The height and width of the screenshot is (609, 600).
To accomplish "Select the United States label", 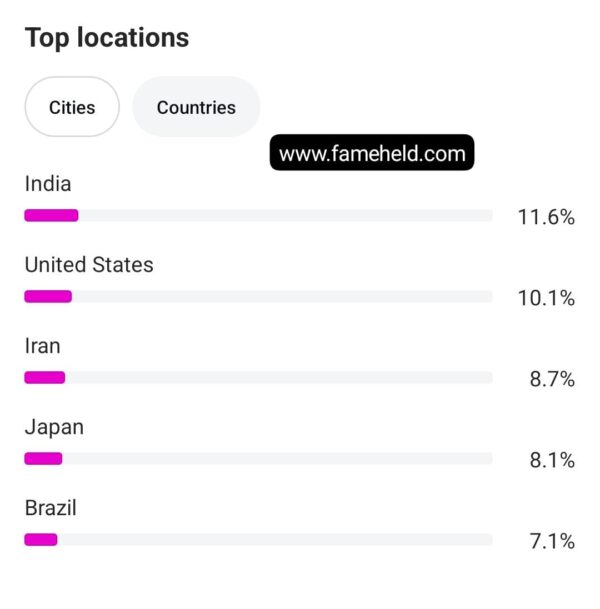I will click(x=89, y=265).
